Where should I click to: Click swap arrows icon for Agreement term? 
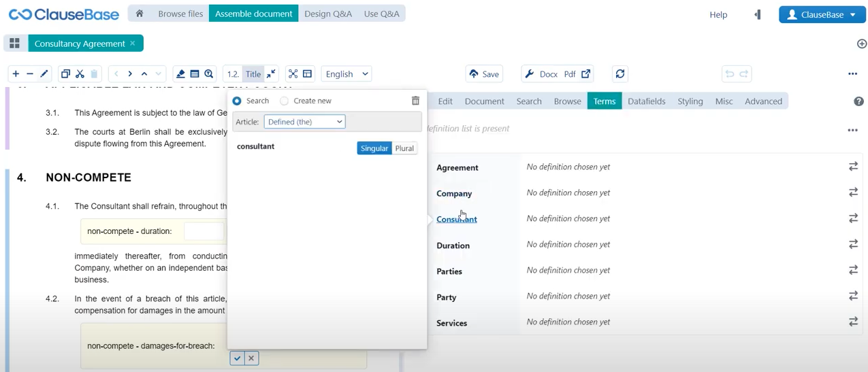pos(852,167)
